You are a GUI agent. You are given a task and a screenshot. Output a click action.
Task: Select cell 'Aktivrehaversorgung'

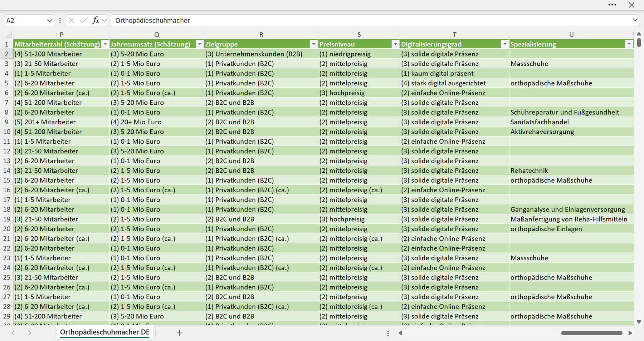tap(571, 132)
